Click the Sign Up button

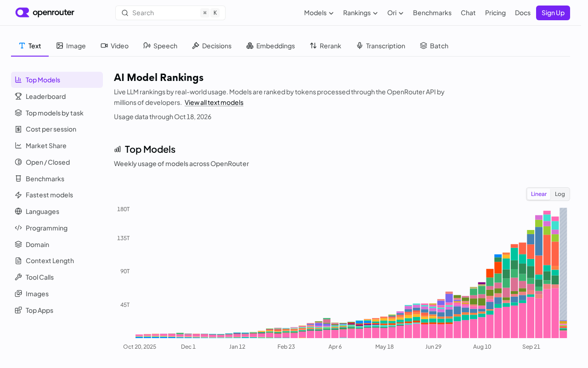pyautogui.click(x=553, y=13)
